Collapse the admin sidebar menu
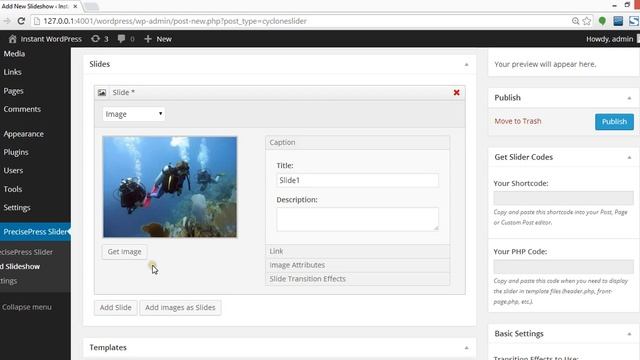Screen dimensions: 640x360 coord(27,307)
